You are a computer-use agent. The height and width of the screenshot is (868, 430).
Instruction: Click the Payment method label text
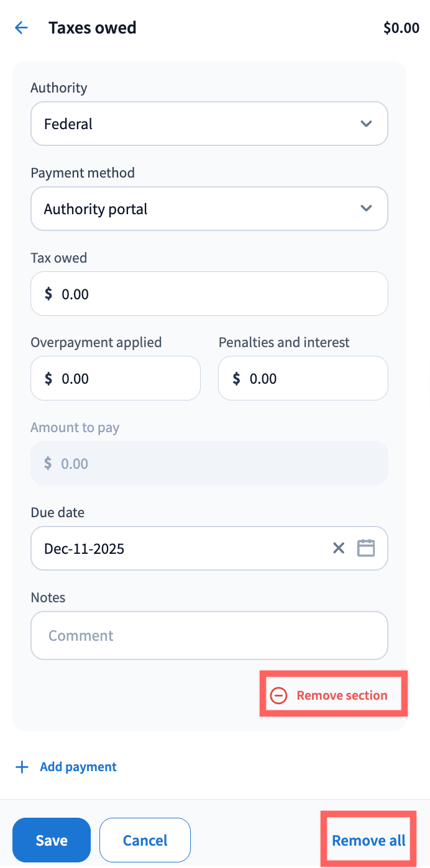click(83, 173)
